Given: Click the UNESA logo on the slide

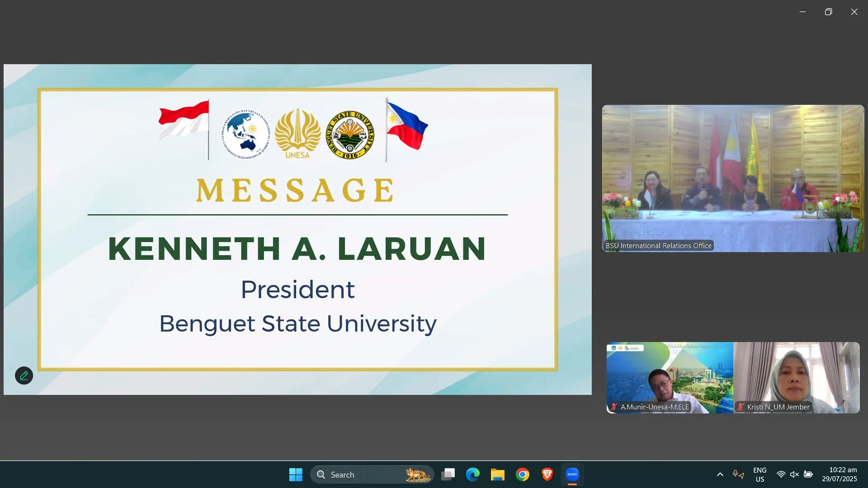Looking at the screenshot, I should pos(297,133).
